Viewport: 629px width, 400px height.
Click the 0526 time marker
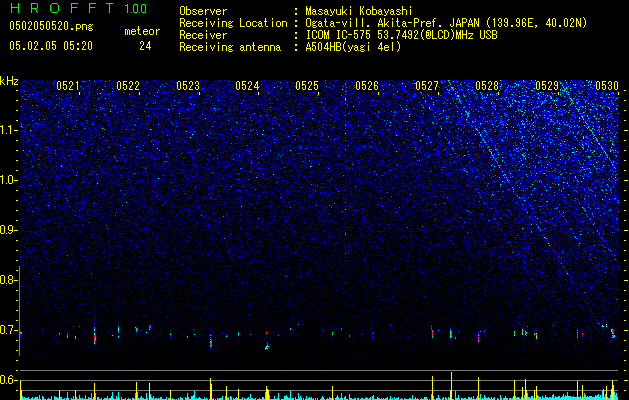(367, 86)
